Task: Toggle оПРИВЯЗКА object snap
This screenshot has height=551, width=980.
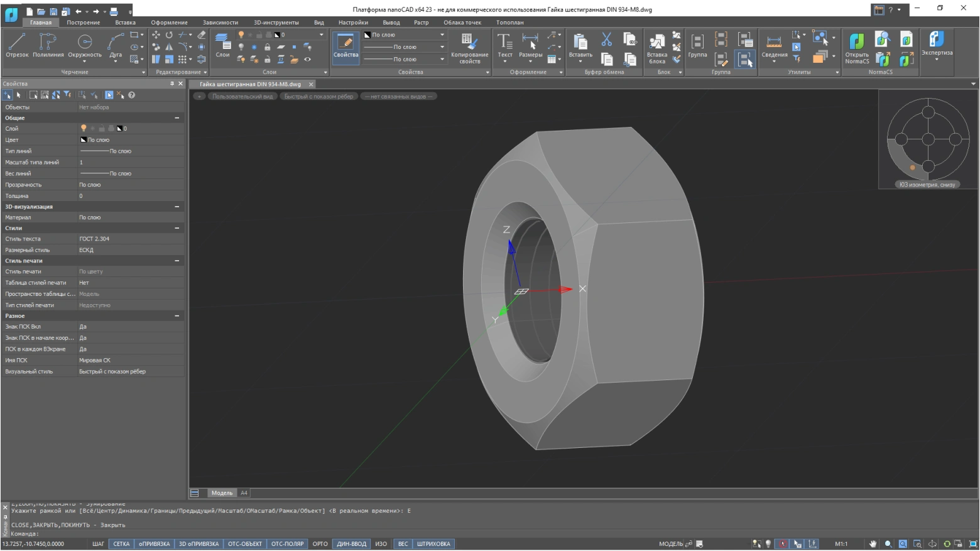Action: [x=155, y=544]
